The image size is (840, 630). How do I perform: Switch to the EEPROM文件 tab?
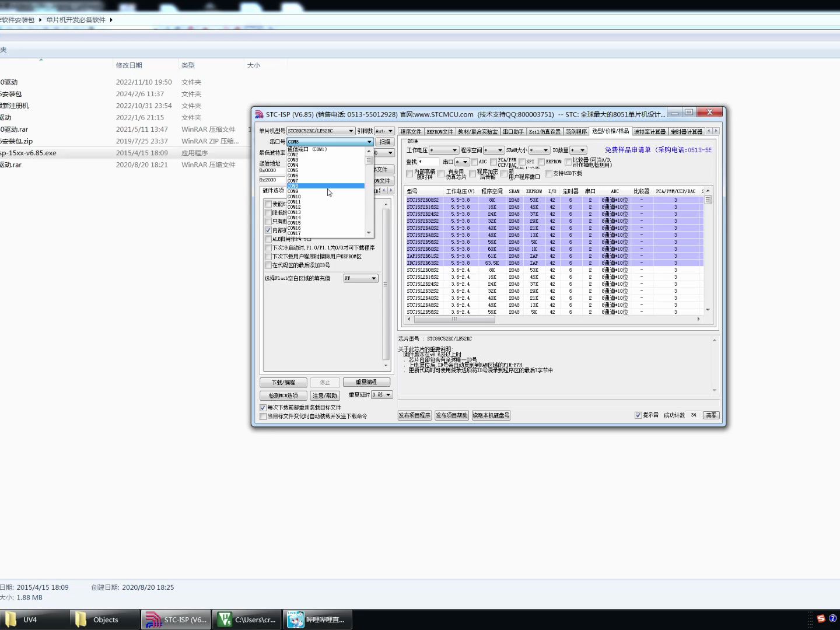pos(440,132)
